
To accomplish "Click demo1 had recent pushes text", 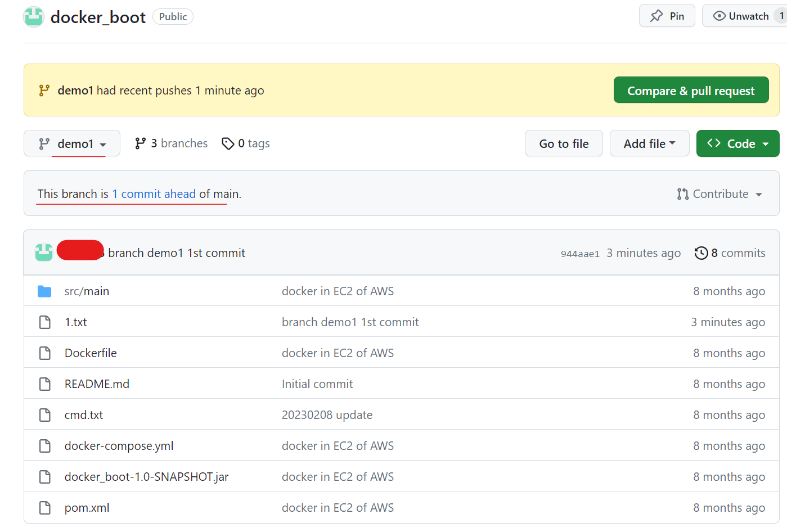I will (x=161, y=91).
